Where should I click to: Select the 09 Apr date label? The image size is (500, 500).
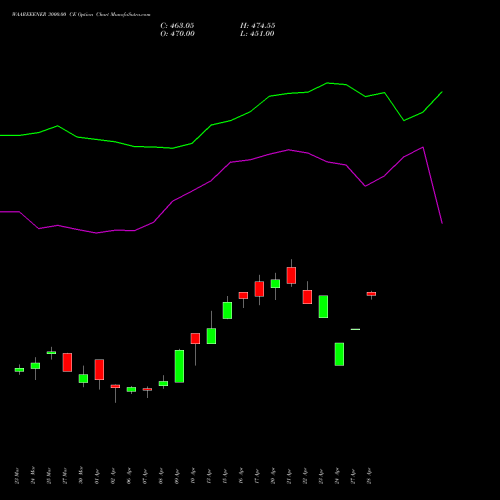177,476
